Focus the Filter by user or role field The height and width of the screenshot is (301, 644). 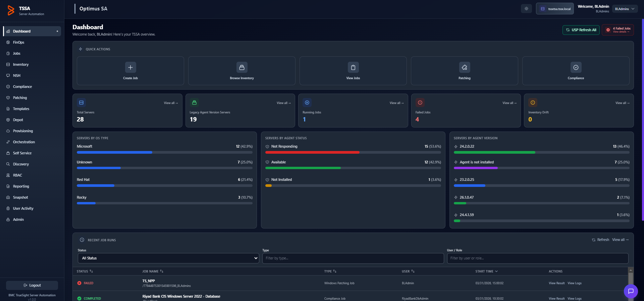click(x=538, y=258)
